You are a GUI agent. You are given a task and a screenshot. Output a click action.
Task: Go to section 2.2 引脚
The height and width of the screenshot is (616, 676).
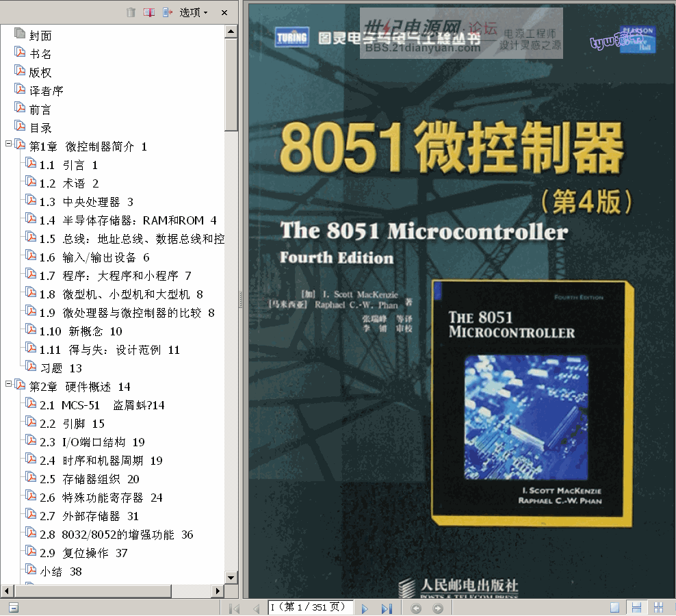coord(72,424)
